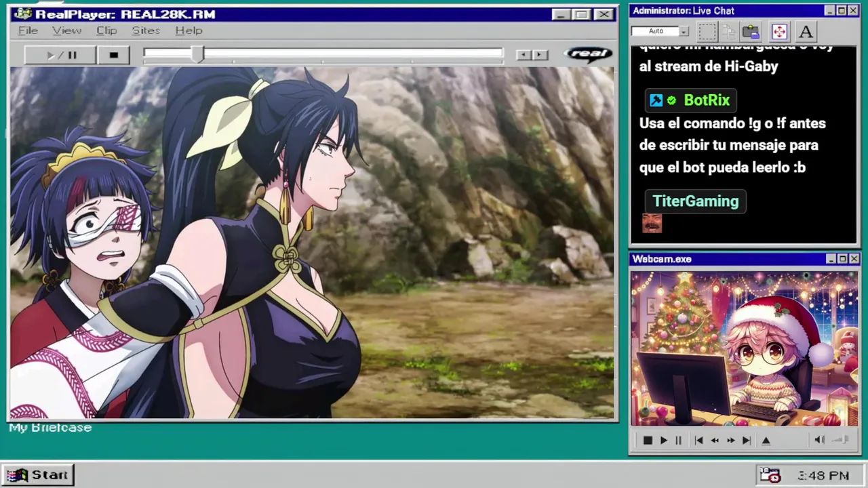Select the marquee selection tool in Live Chat
The height and width of the screenshot is (488, 868).
coord(707,31)
